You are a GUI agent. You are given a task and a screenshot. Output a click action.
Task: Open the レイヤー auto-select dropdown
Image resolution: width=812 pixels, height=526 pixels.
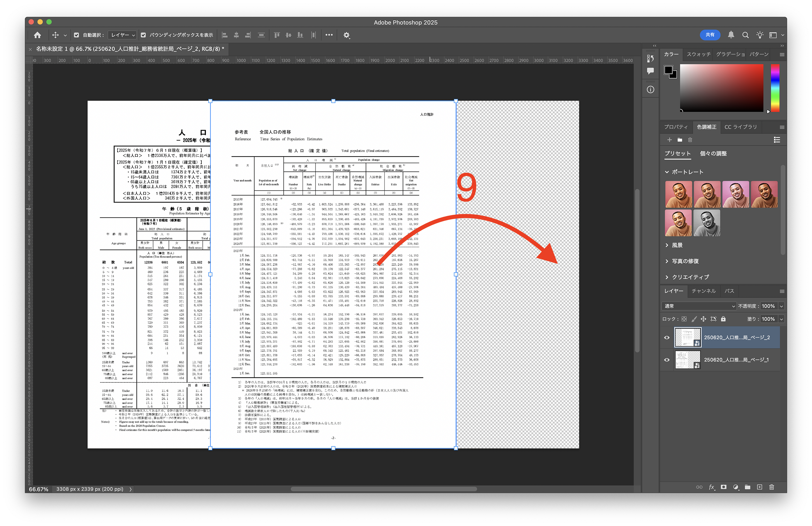[123, 35]
